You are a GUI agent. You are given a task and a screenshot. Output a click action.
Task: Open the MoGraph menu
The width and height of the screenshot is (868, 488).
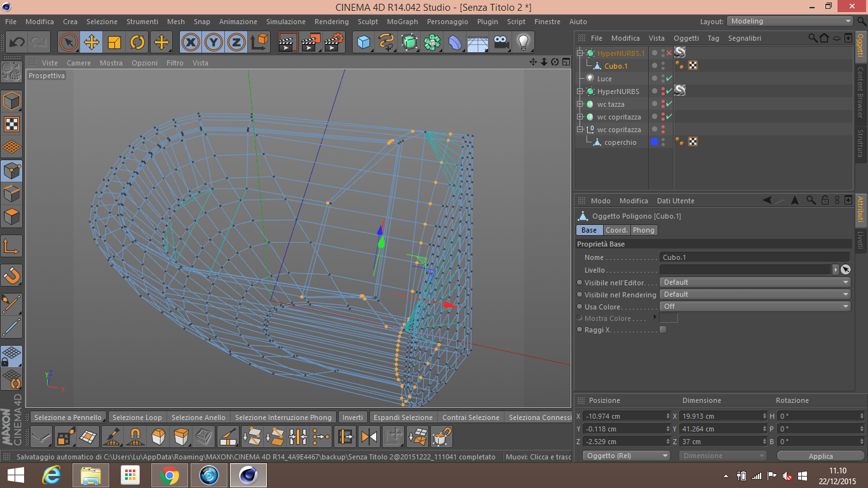point(402,22)
